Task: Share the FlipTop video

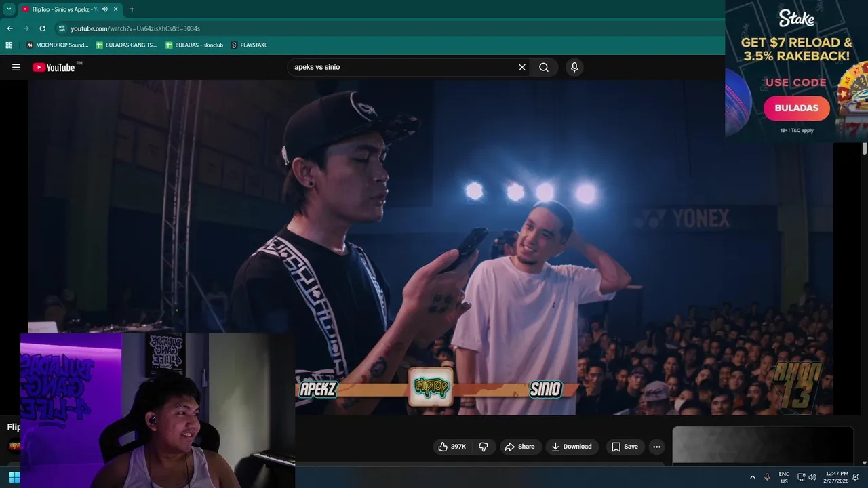Action: pyautogui.click(x=520, y=447)
